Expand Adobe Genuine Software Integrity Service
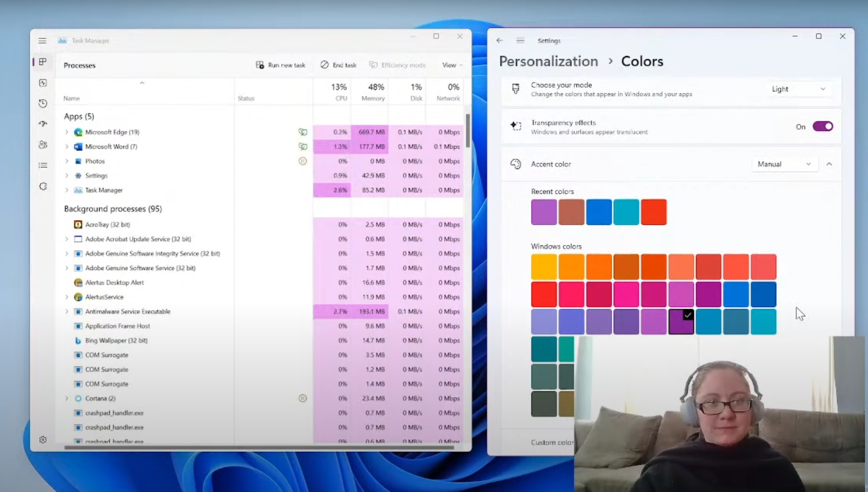868x492 pixels. 67,254
